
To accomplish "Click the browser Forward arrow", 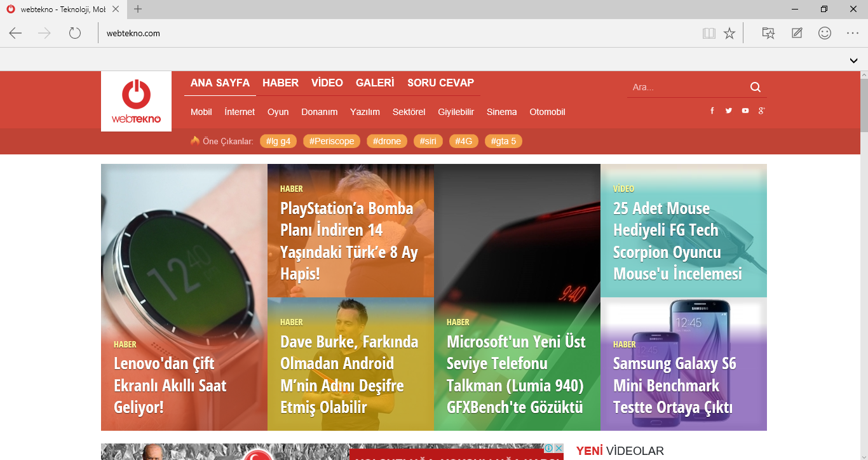I will pyautogui.click(x=44, y=33).
